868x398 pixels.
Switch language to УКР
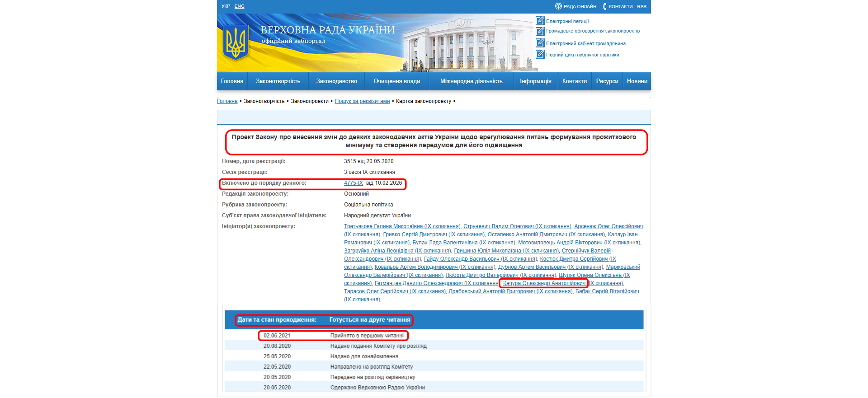226,6
